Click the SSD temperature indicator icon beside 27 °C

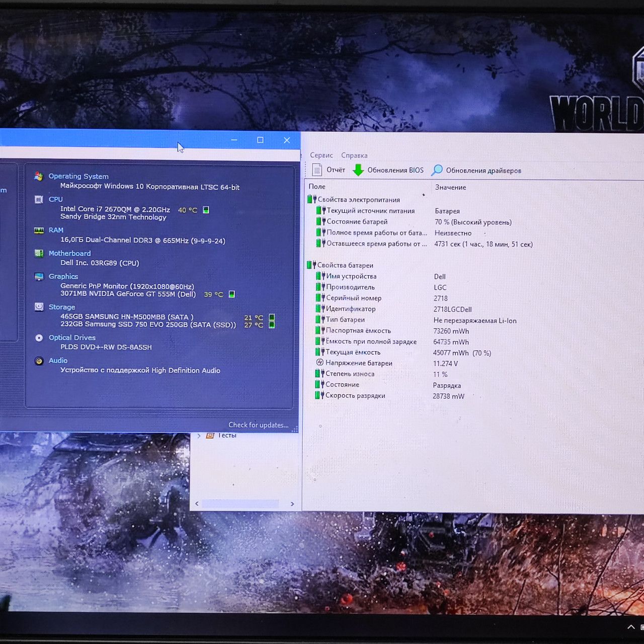point(272,325)
